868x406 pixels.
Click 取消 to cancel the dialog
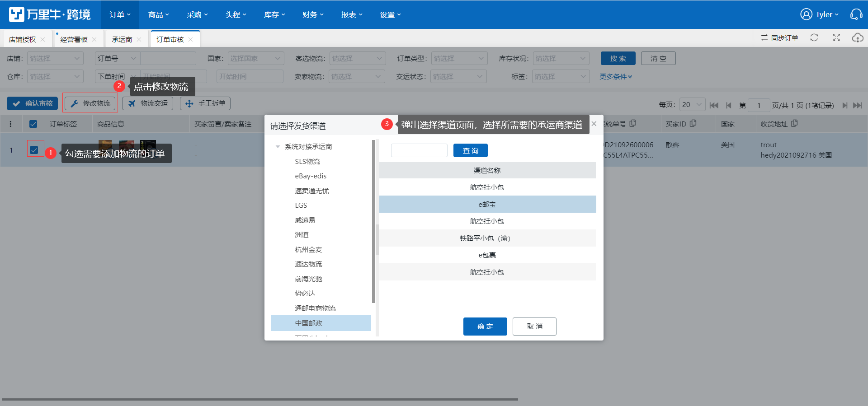[x=534, y=327]
